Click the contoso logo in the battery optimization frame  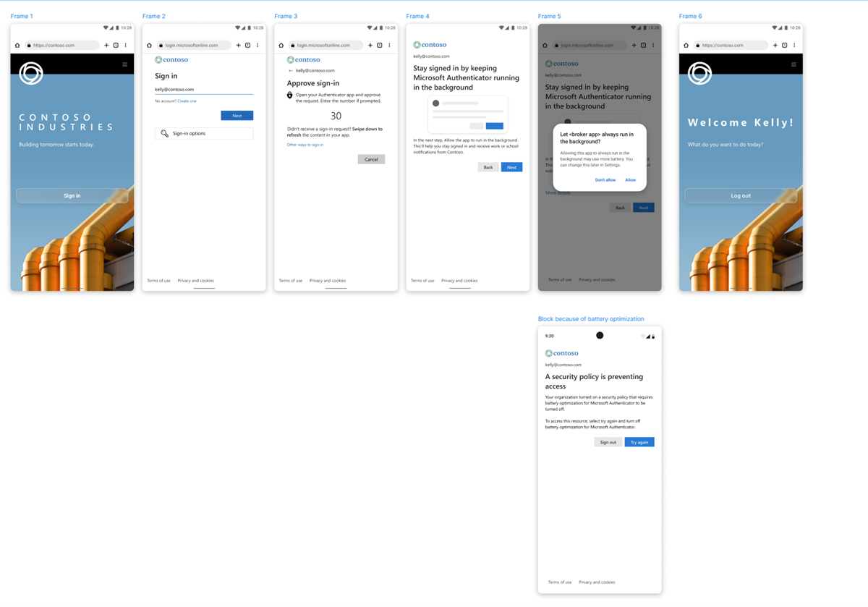562,353
